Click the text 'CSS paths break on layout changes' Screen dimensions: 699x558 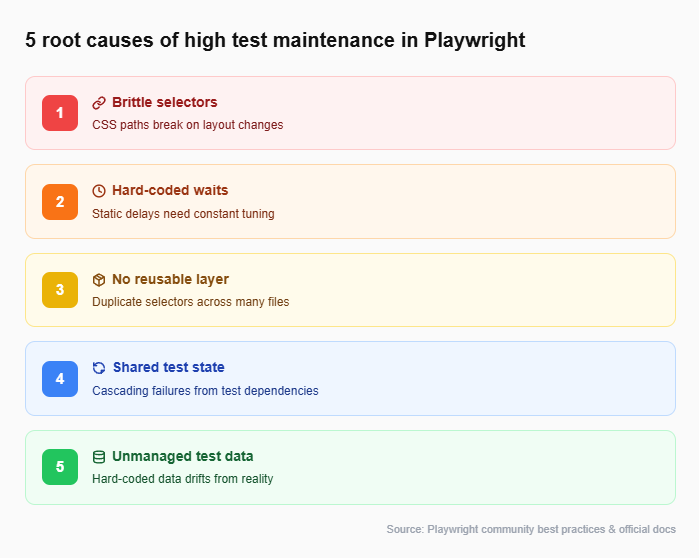187,125
